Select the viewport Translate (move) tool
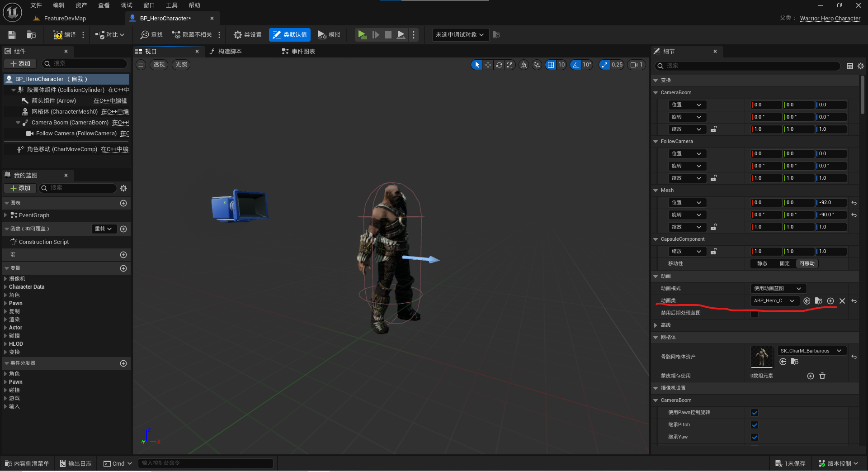This screenshot has height=472, width=868. (x=488, y=65)
